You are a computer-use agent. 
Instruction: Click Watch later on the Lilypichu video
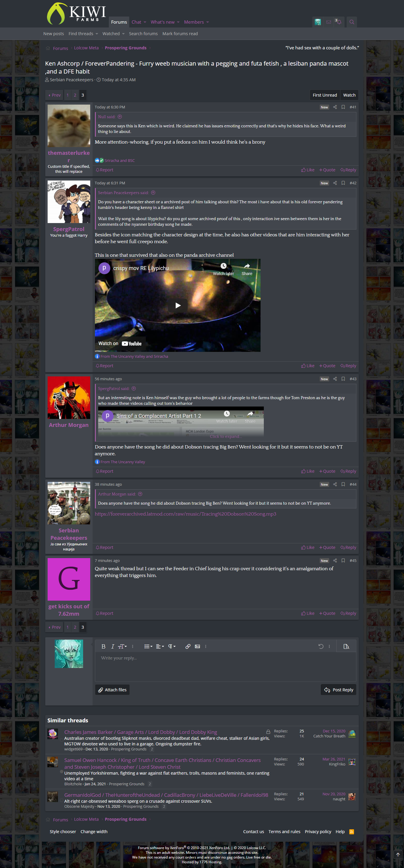[x=223, y=269]
